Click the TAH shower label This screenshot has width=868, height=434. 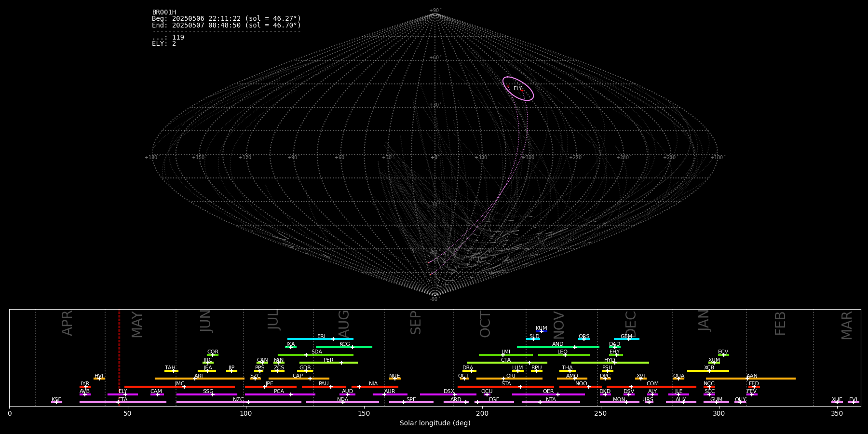tap(170, 367)
